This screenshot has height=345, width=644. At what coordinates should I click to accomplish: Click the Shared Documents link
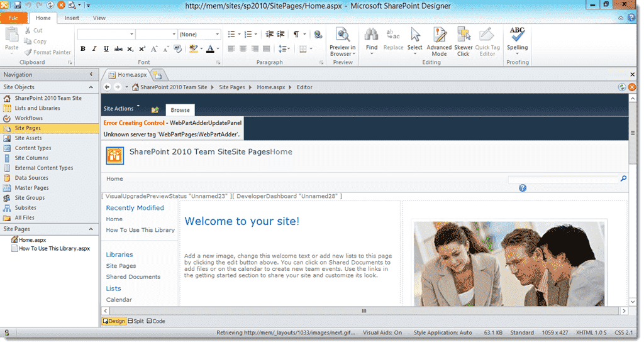pos(133,277)
